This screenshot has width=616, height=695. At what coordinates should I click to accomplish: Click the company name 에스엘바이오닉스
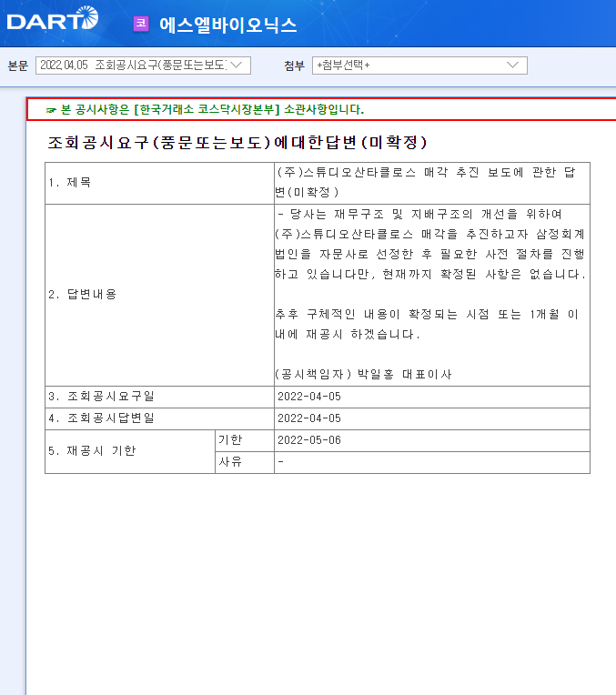[228, 25]
